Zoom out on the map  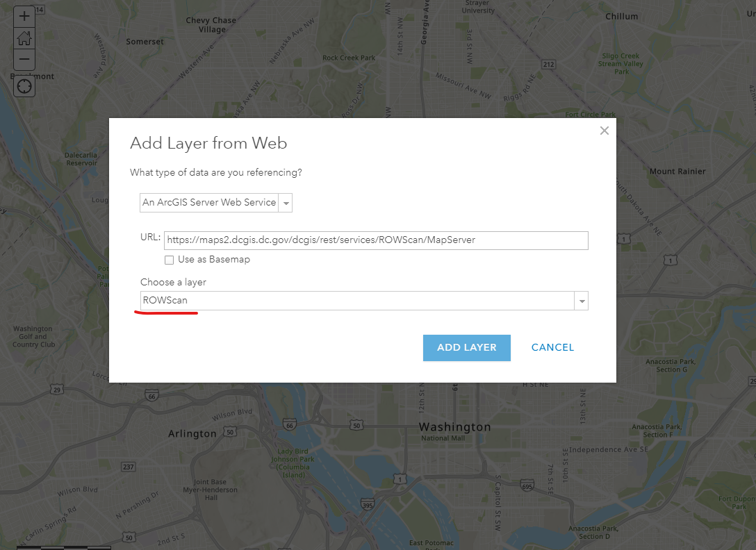point(24,60)
